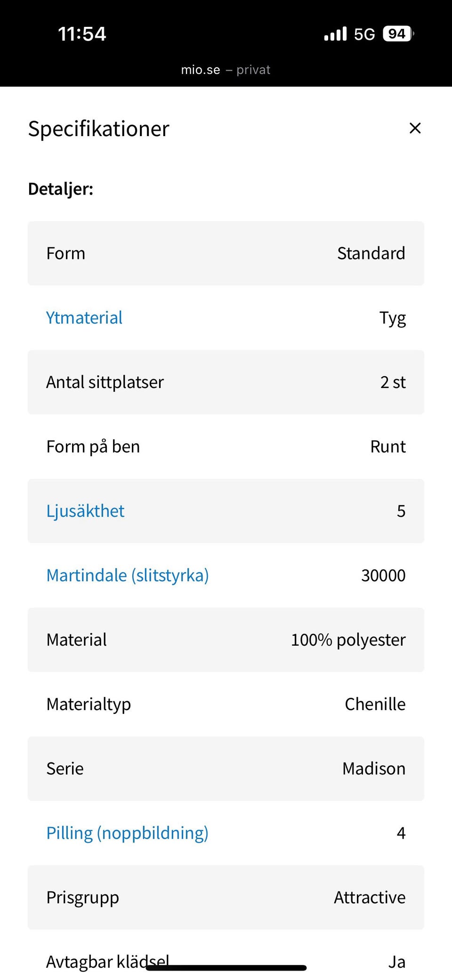Image resolution: width=452 pixels, height=980 pixels.
Task: Tap the battery indicator icon
Action: pyautogui.click(x=398, y=34)
